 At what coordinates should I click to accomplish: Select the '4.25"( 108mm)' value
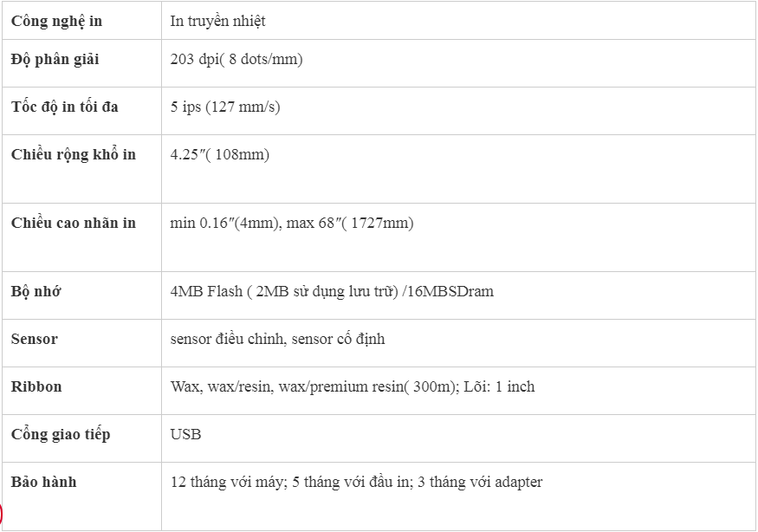(x=219, y=155)
